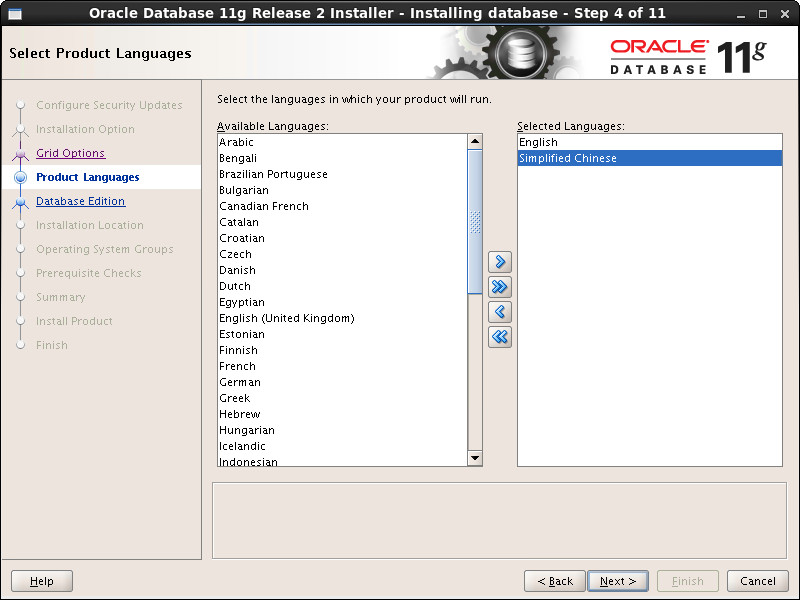Select Bengali in Available Languages
The image size is (800, 600).
[342, 158]
